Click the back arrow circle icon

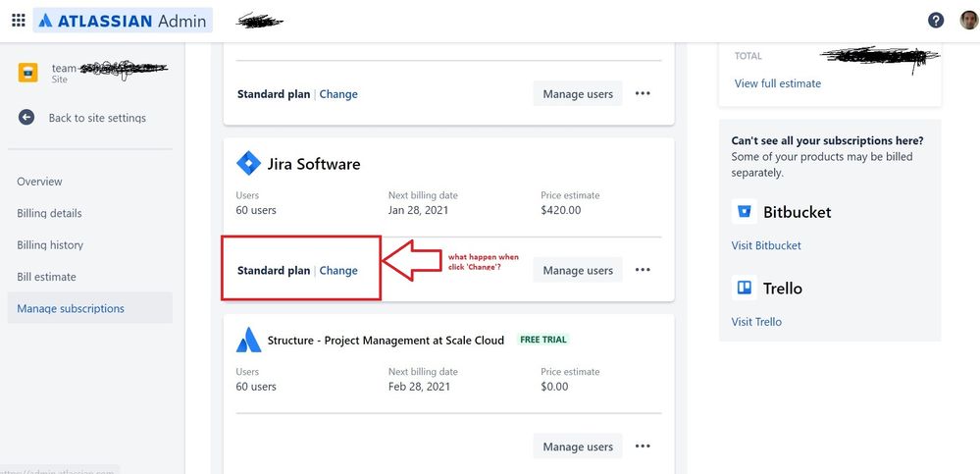click(x=26, y=117)
